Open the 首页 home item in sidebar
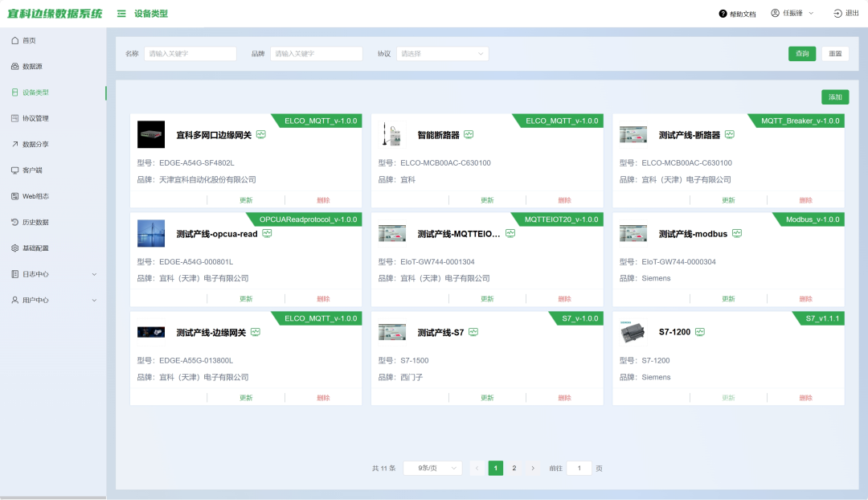The image size is (868, 500). click(29, 40)
